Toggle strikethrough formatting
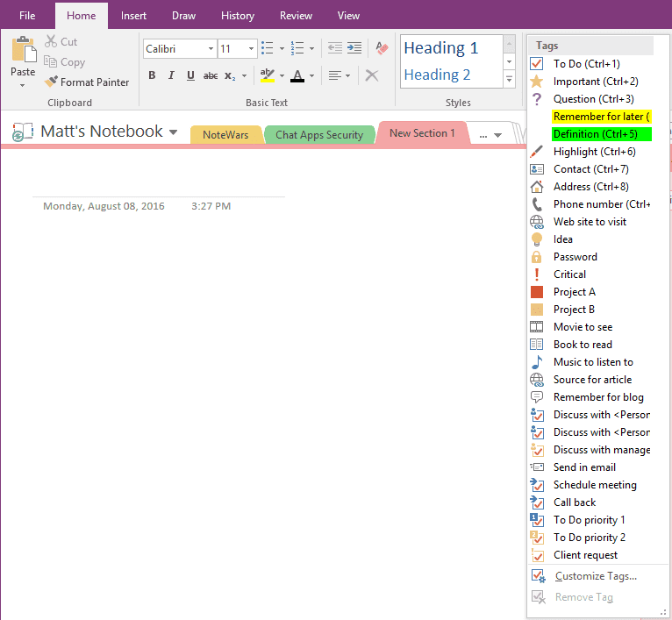672x620 pixels. coord(211,75)
